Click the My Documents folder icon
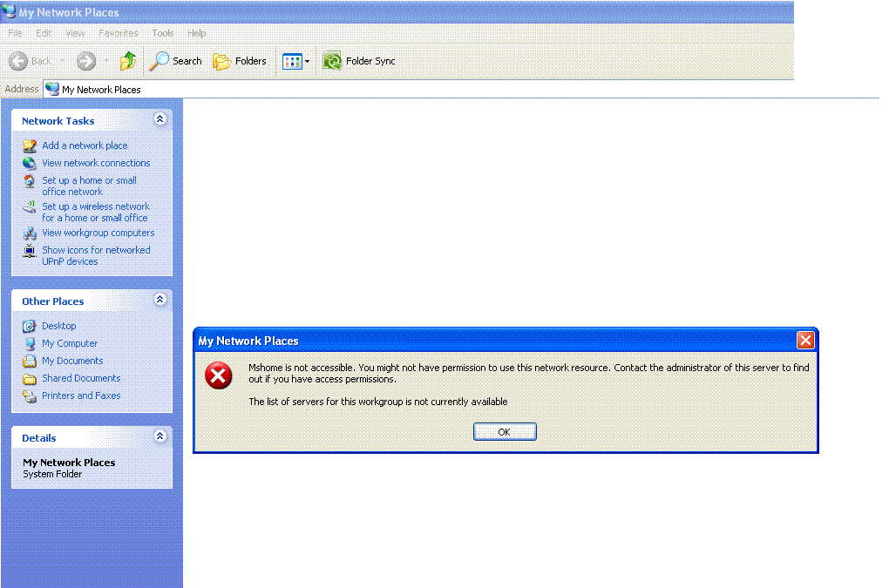896x588 pixels. pyautogui.click(x=29, y=362)
